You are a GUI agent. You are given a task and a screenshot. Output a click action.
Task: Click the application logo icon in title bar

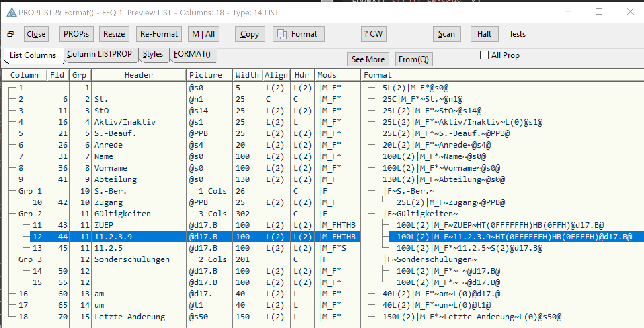(11, 13)
